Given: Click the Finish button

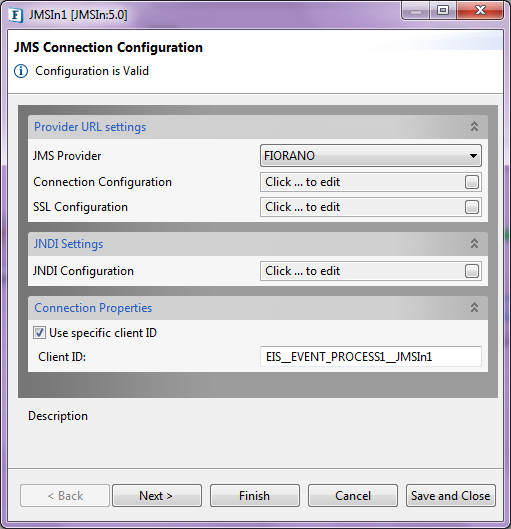Looking at the screenshot, I should [255, 496].
